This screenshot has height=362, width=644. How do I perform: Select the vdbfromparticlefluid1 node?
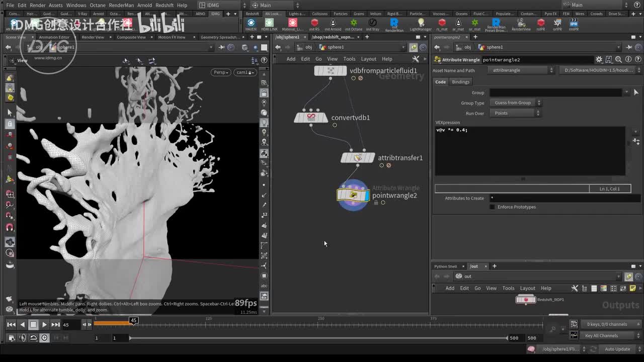click(x=331, y=71)
